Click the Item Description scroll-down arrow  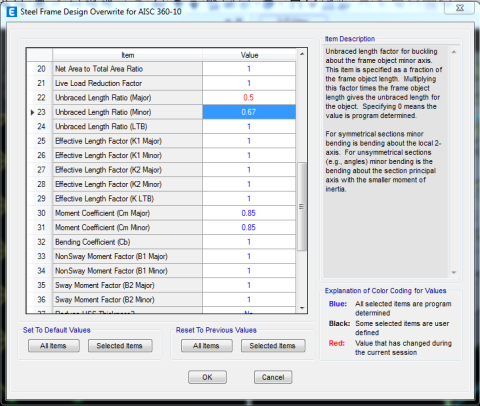(x=454, y=272)
